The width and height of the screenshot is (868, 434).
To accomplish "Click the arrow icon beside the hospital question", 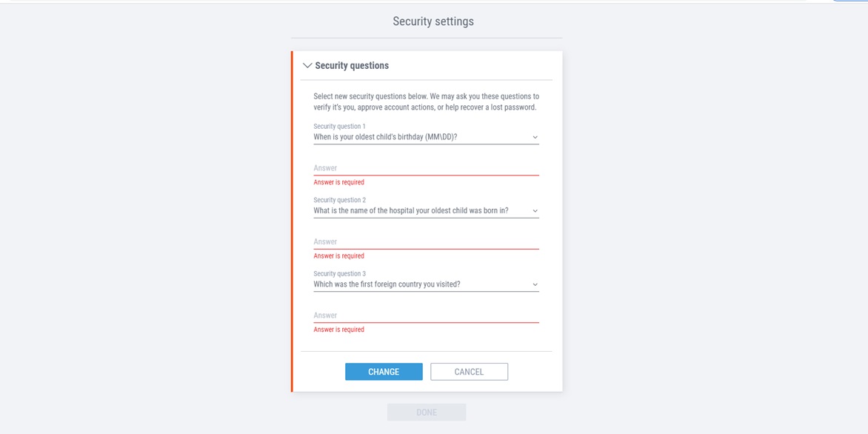I will tap(535, 211).
